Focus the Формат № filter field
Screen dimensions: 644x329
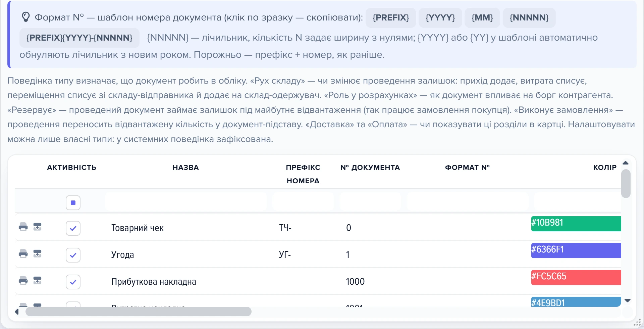click(x=468, y=202)
